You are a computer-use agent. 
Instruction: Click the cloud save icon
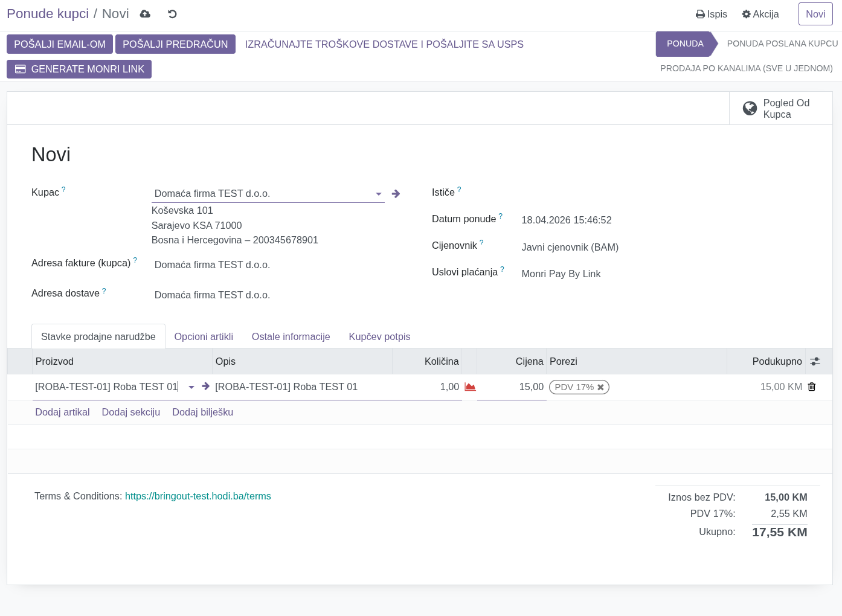pos(145,14)
